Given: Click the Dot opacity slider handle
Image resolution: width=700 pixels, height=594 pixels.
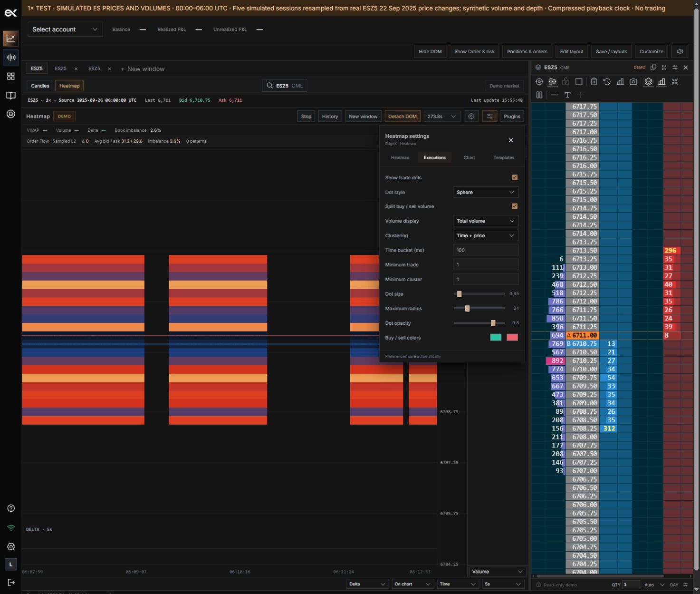Looking at the screenshot, I should [493, 323].
